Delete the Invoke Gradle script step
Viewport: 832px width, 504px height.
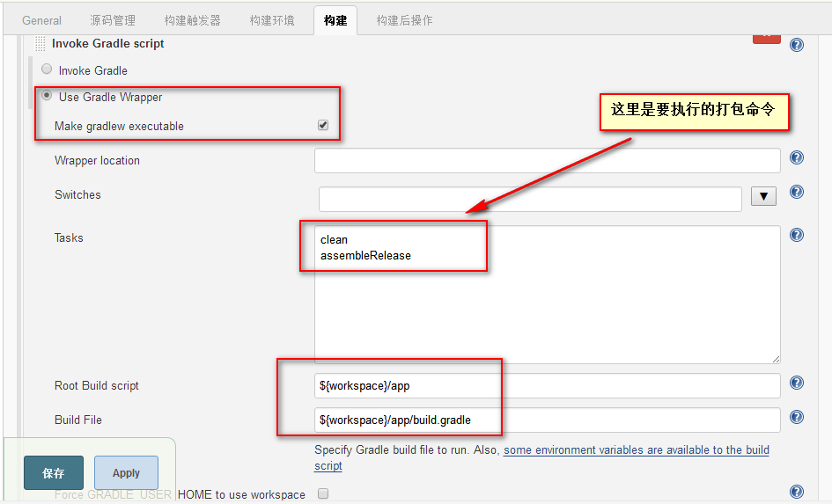point(767,39)
